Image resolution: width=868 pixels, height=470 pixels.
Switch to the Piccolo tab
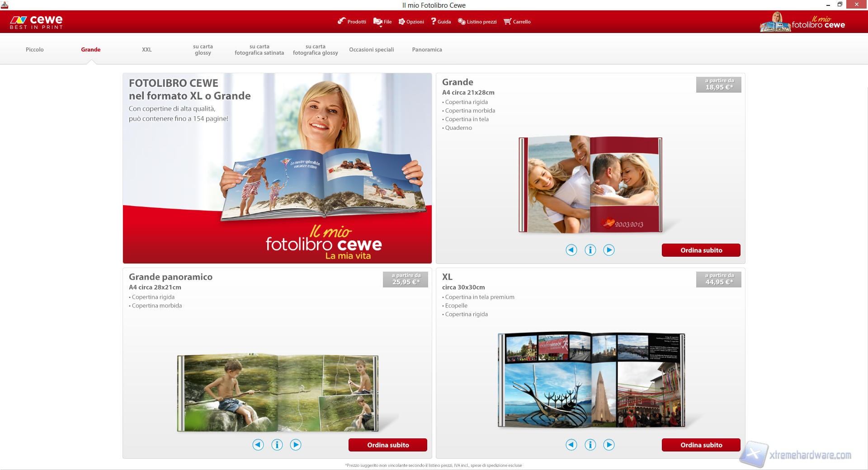pyautogui.click(x=35, y=50)
